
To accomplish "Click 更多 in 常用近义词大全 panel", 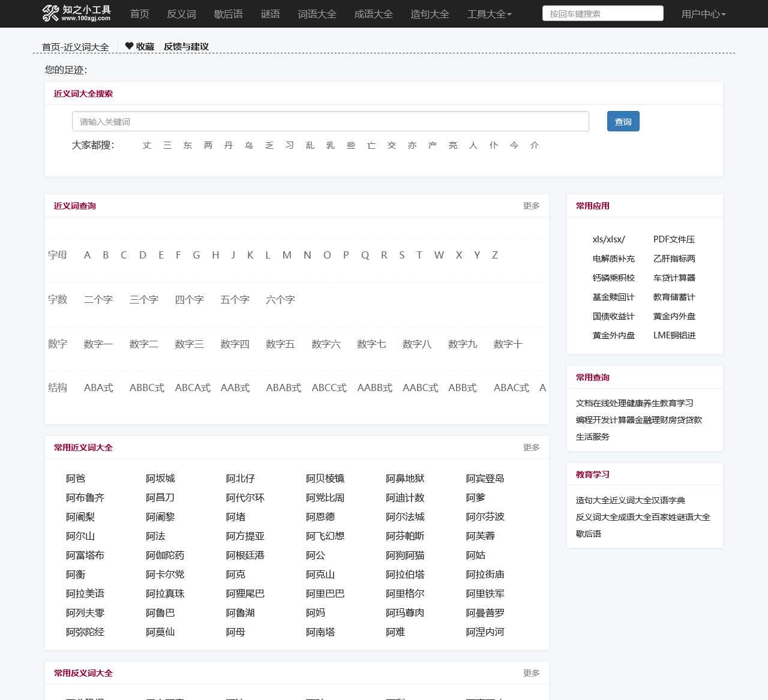I will [531, 447].
